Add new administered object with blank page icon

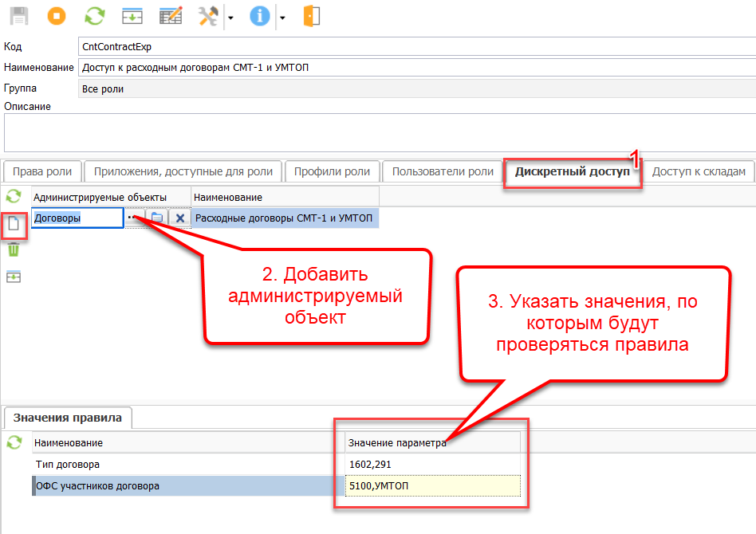[x=14, y=225]
